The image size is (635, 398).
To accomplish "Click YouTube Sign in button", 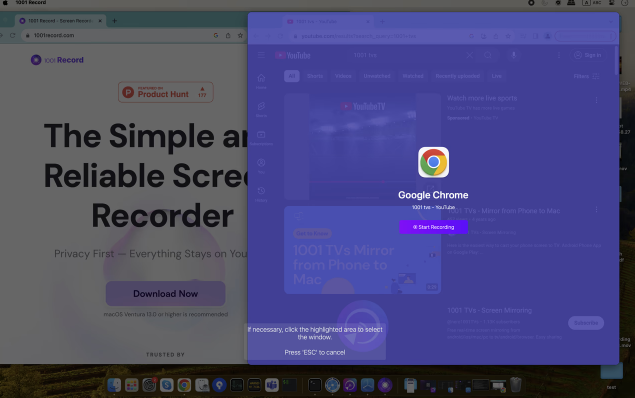I will click(588, 55).
